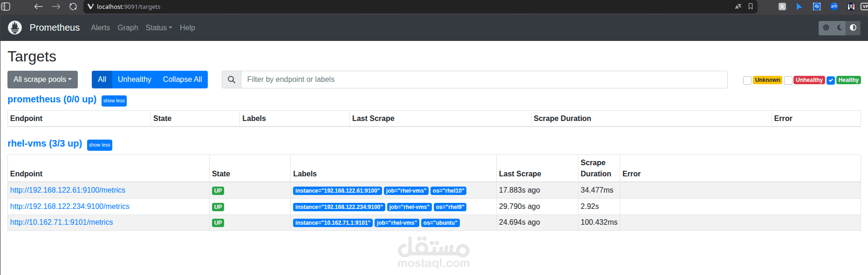This screenshot has width=868, height=275.
Task: Switch to dark theme moon icon
Action: [x=840, y=27]
